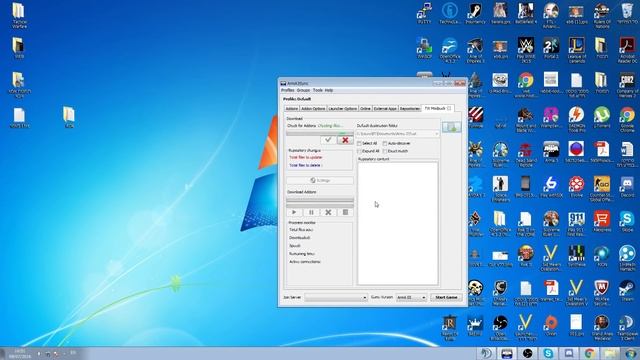Click the taskbar clock and date
This screenshot has width=640, height=360.
[x=19, y=353]
